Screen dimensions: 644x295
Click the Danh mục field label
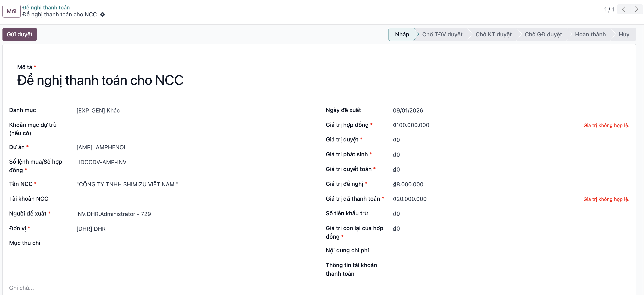[22, 110]
